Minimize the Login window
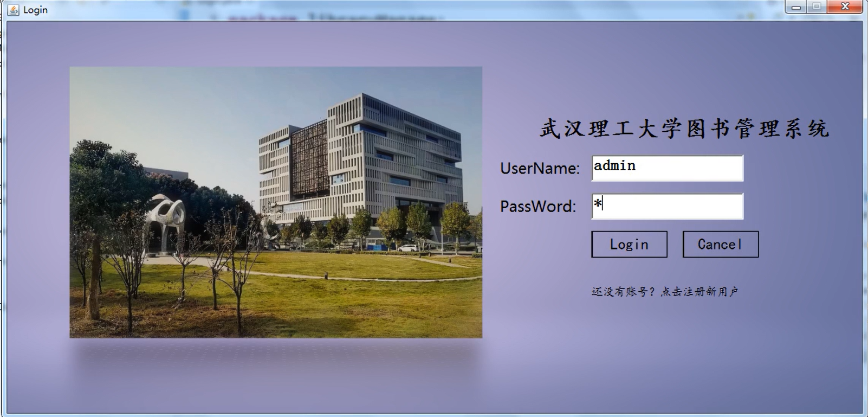 click(796, 7)
